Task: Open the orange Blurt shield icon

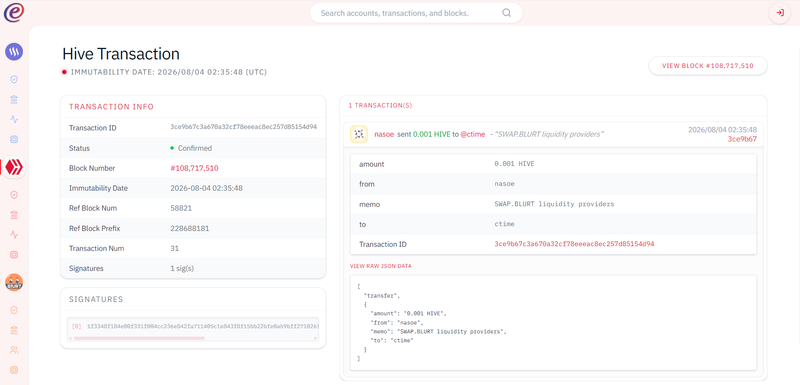Action: point(14,310)
